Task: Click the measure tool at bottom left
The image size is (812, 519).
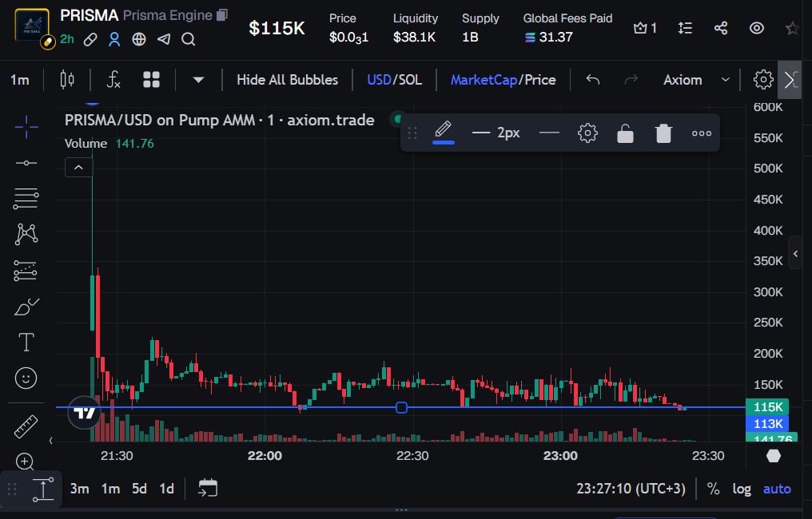Action: [43, 489]
